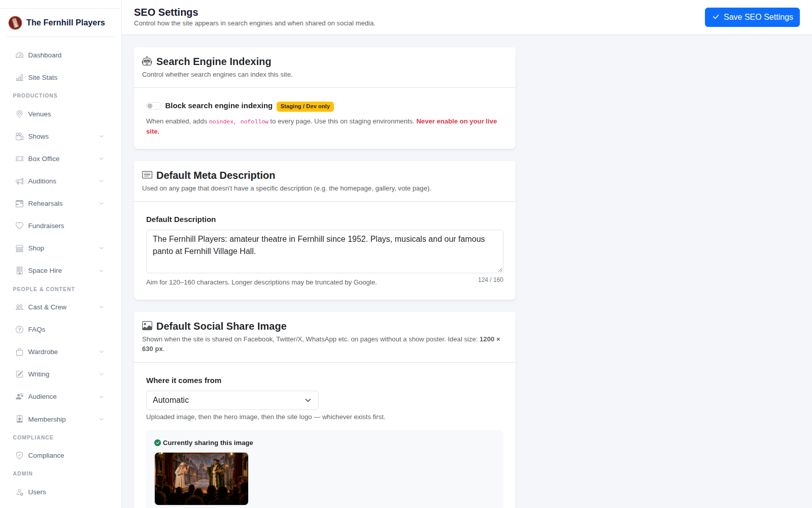The width and height of the screenshot is (812, 508).
Task: Open the 'Where it comes from' dropdown
Action: pos(232,400)
